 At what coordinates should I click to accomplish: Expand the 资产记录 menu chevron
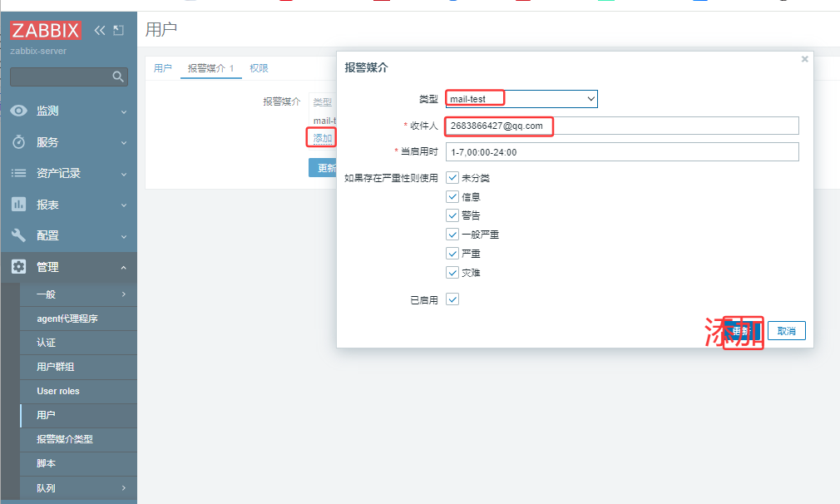coord(124,174)
